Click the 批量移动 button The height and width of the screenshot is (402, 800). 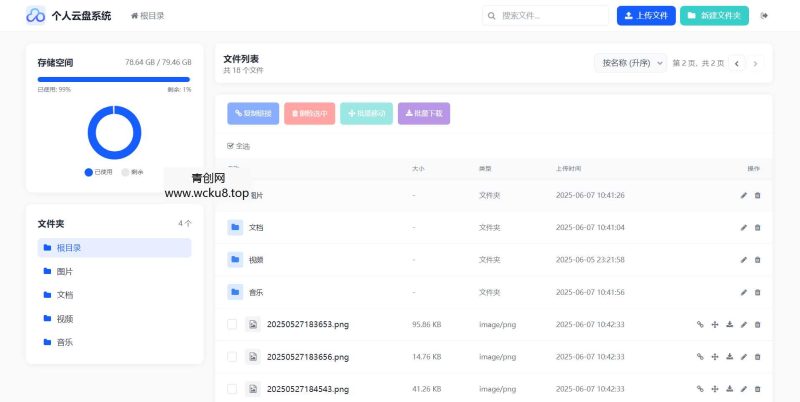point(366,113)
